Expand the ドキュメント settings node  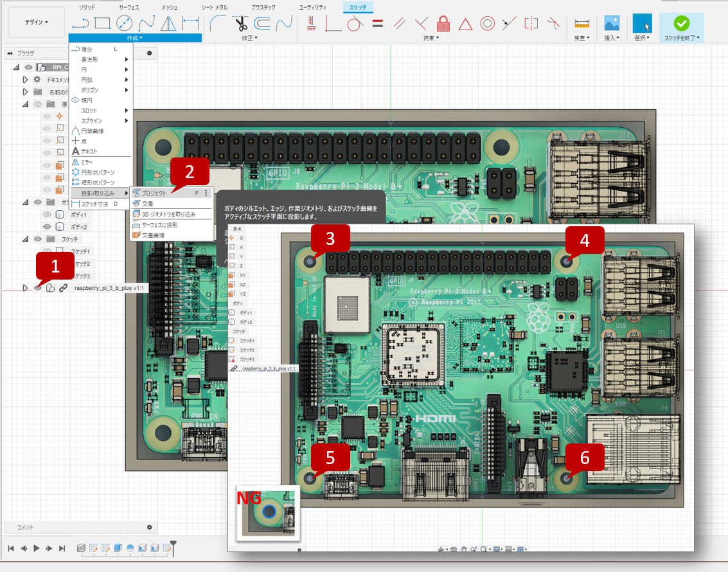pyautogui.click(x=25, y=80)
